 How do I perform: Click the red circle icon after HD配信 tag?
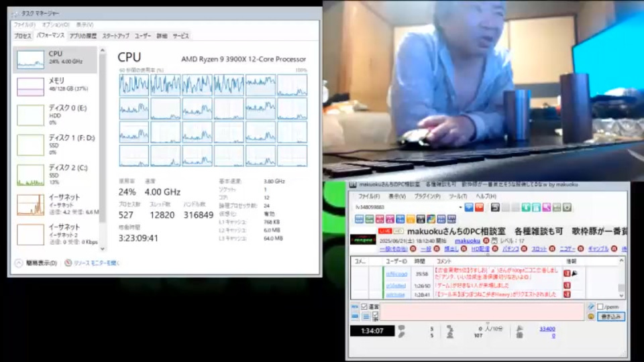click(x=495, y=249)
